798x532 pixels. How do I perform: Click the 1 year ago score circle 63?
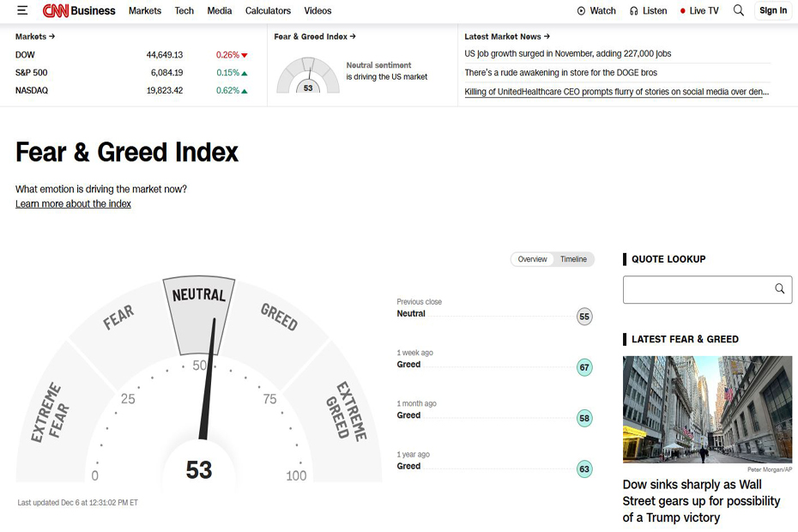point(584,469)
